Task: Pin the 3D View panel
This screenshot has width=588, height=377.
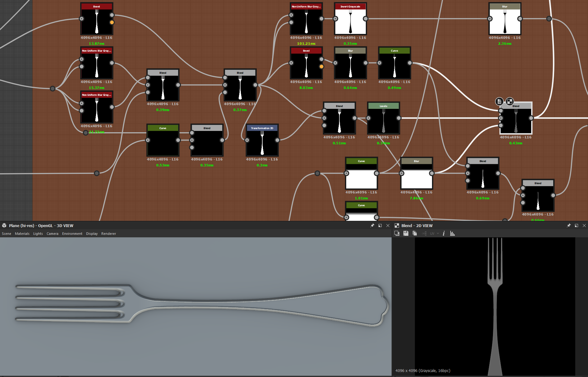Action: click(x=372, y=226)
